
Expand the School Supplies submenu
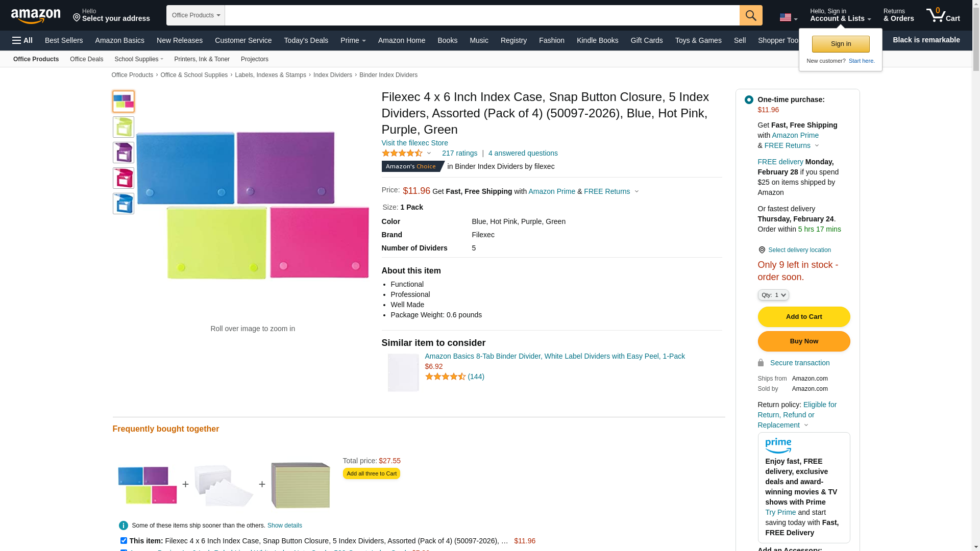[139, 59]
